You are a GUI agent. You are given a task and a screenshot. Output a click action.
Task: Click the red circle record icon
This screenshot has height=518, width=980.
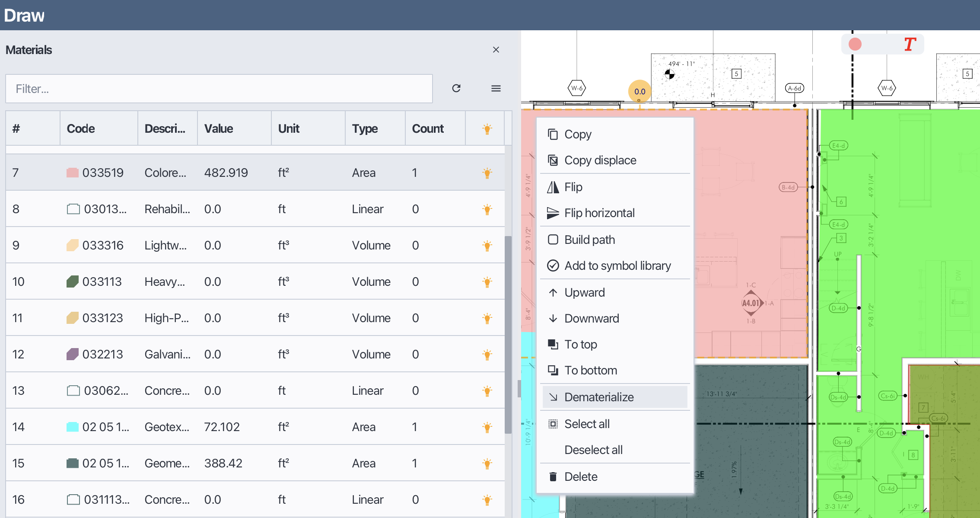855,44
